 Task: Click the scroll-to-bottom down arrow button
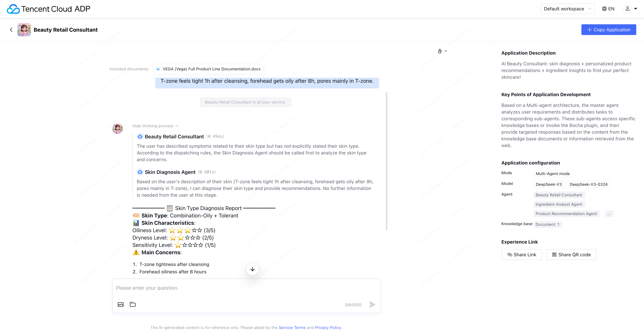pos(253,269)
